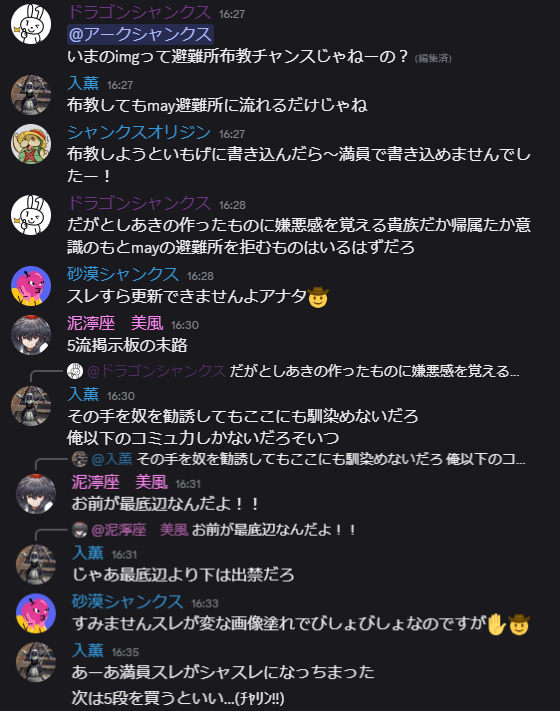Click the message 5流掲示板の末路
The image size is (560, 711).
pyautogui.click(x=127, y=346)
